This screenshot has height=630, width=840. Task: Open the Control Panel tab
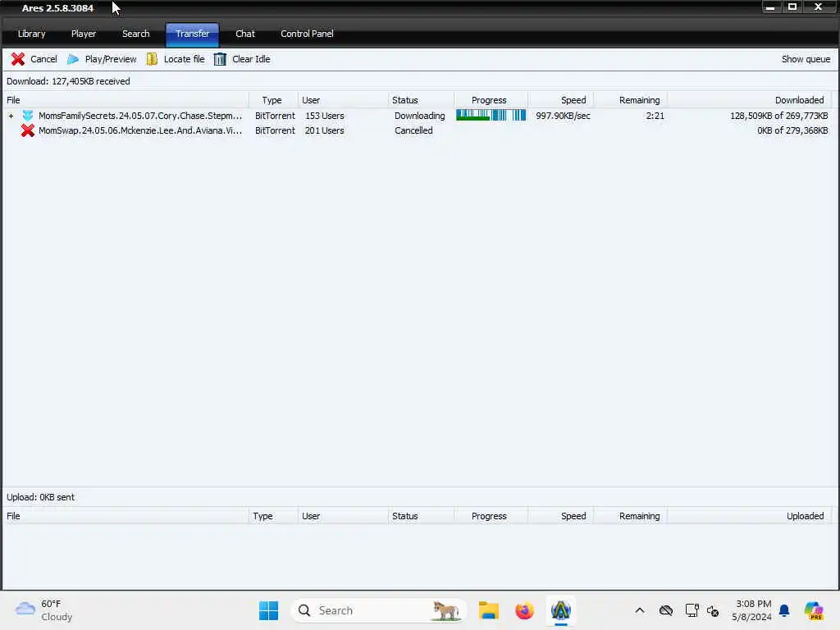(307, 34)
